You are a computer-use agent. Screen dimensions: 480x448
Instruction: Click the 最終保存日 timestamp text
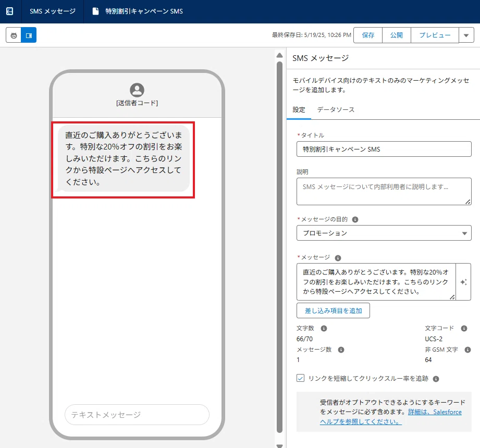coord(312,35)
